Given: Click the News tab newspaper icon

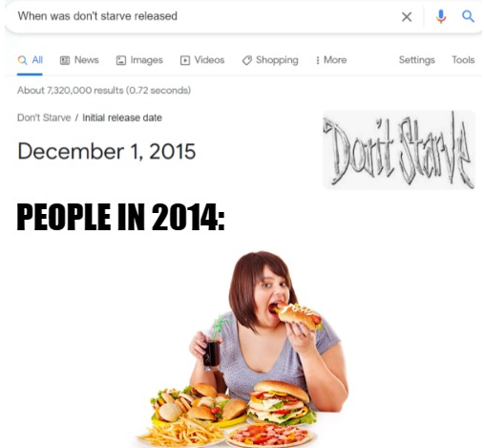Looking at the screenshot, I should click(65, 60).
